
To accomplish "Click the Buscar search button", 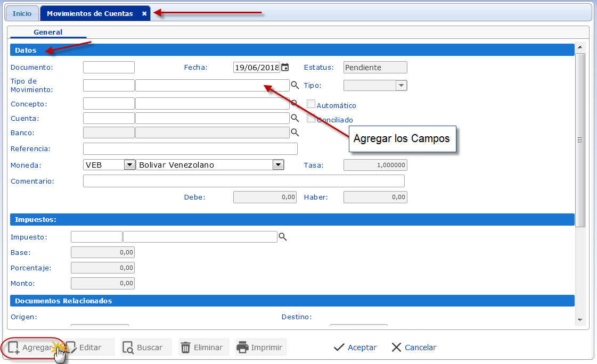I will pyautogui.click(x=143, y=348).
